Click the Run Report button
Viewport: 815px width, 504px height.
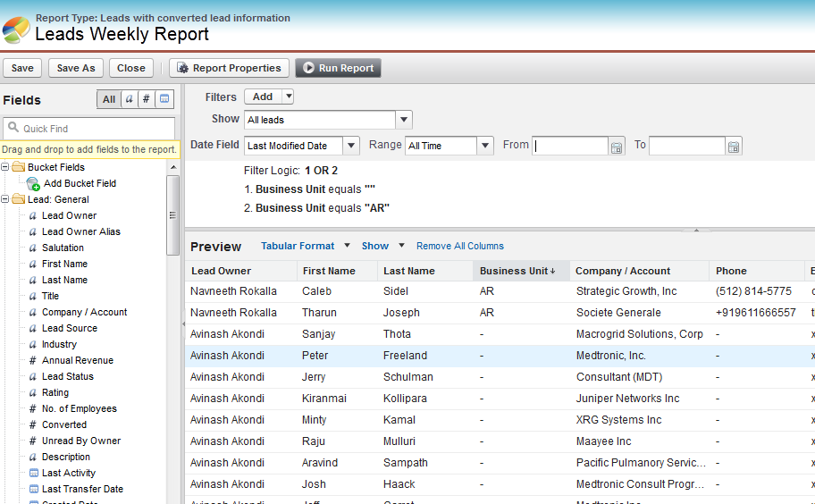[x=339, y=68]
